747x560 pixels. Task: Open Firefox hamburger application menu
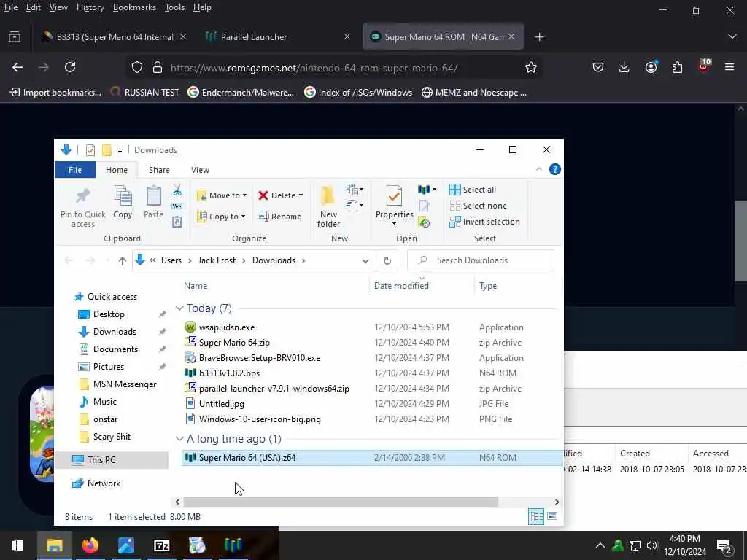point(729,67)
